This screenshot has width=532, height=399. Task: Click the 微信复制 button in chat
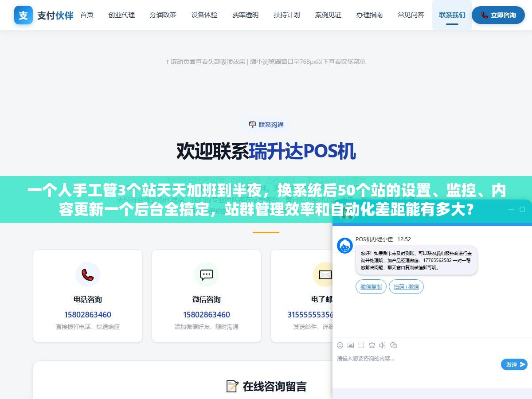click(371, 287)
